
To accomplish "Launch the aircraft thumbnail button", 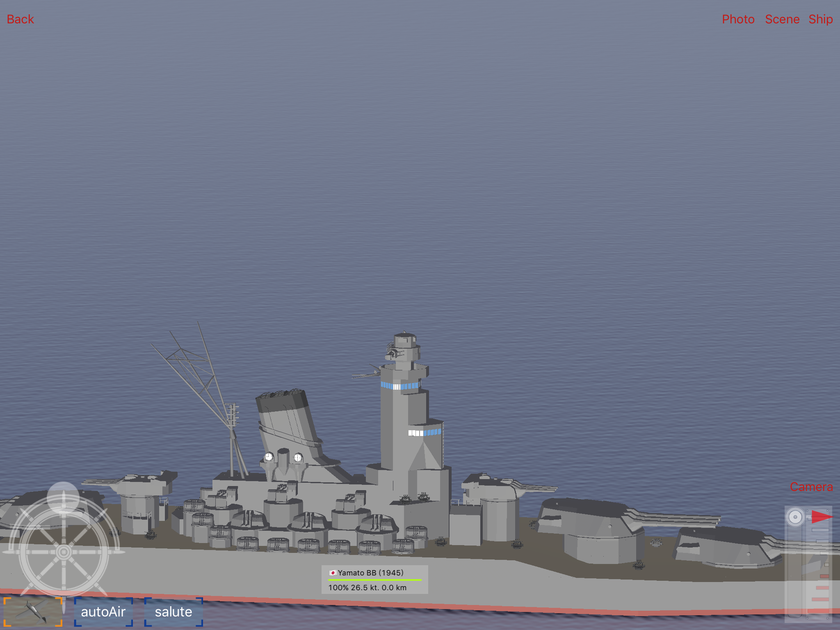I will coord(33,612).
